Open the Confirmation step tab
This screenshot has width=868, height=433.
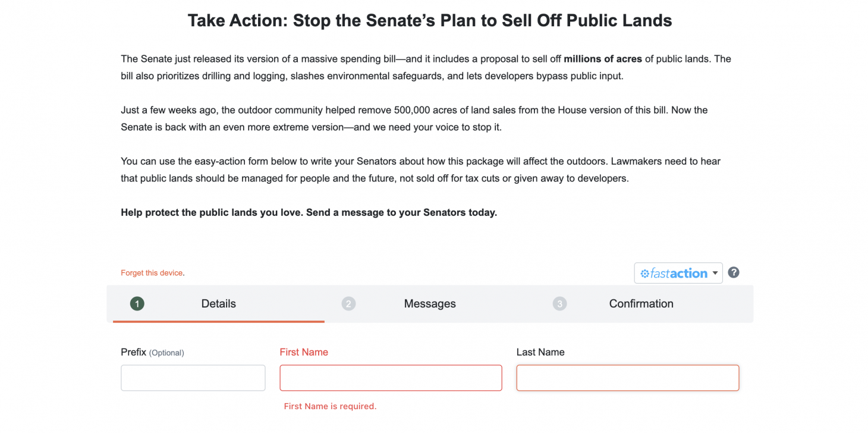tap(641, 304)
